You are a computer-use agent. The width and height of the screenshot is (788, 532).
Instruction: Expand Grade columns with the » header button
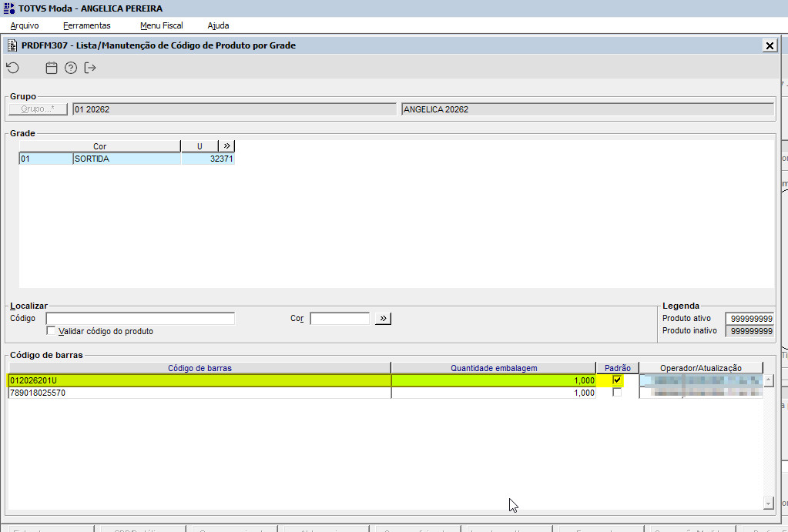tap(226, 146)
